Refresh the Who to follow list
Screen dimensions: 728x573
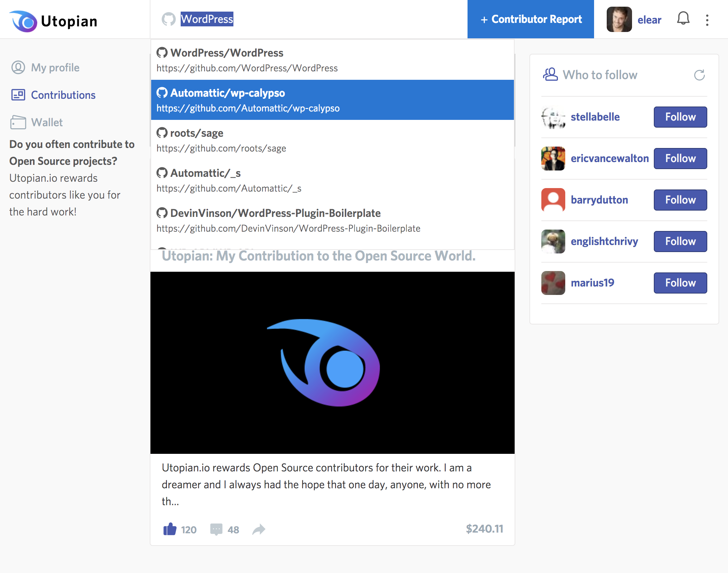[x=700, y=75]
